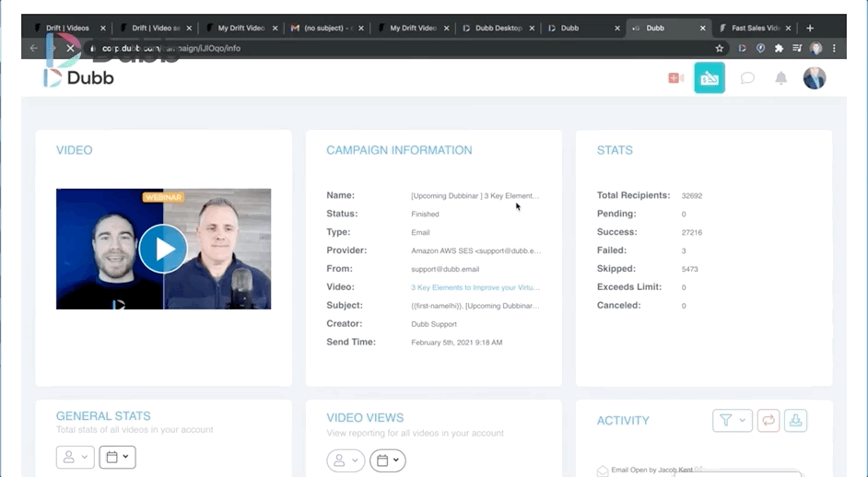Click the Finished status value
This screenshot has width=868, height=477.
point(425,214)
